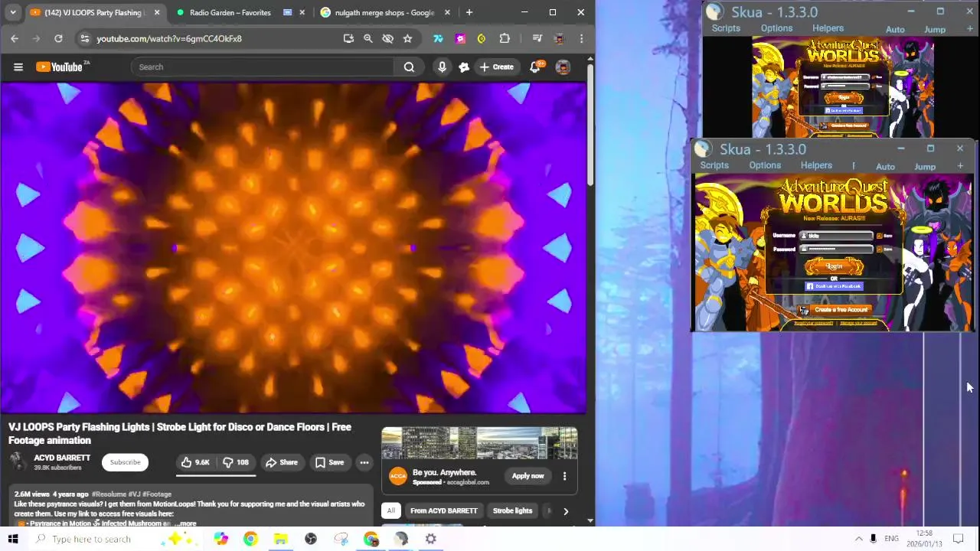980x551 pixels.
Task: Open File Explorer from the taskbar
Action: (280, 539)
